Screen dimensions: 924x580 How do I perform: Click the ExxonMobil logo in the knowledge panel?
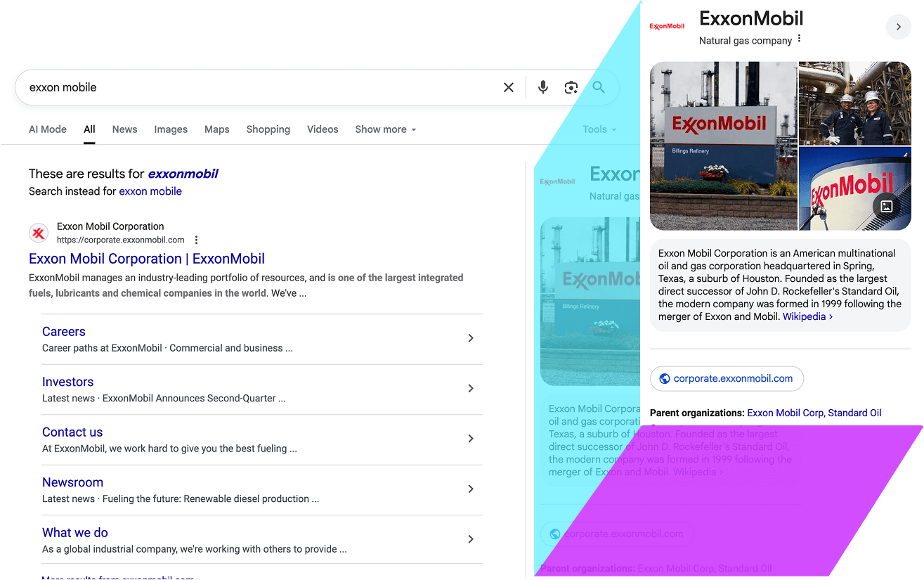[667, 27]
